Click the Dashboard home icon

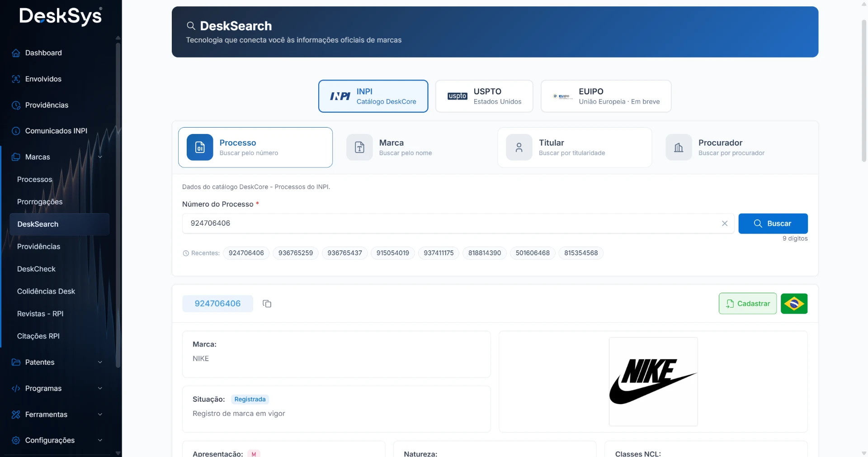point(16,53)
